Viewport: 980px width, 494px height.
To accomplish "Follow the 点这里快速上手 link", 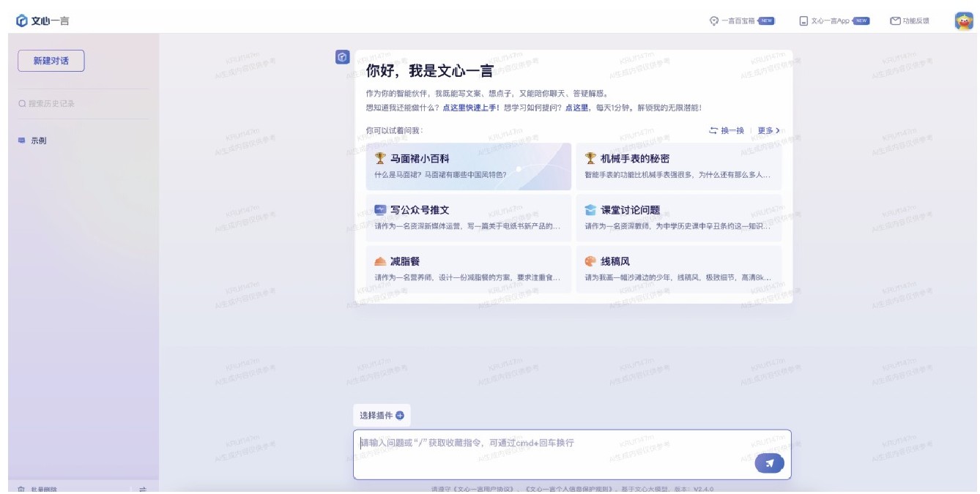I will (x=471, y=108).
